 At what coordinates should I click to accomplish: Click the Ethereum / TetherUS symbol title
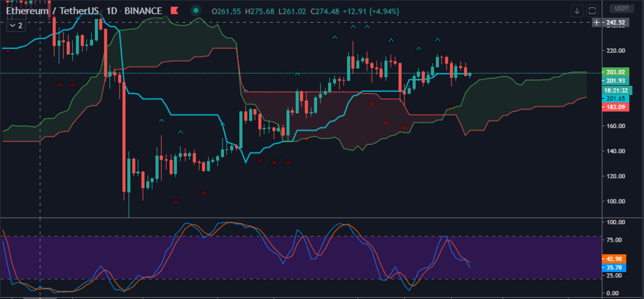(x=53, y=11)
